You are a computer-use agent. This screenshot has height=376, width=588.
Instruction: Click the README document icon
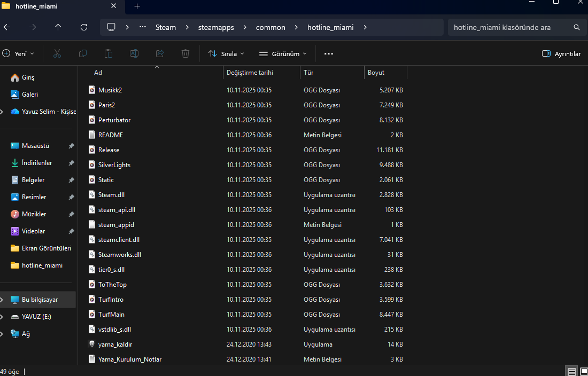tap(92, 135)
